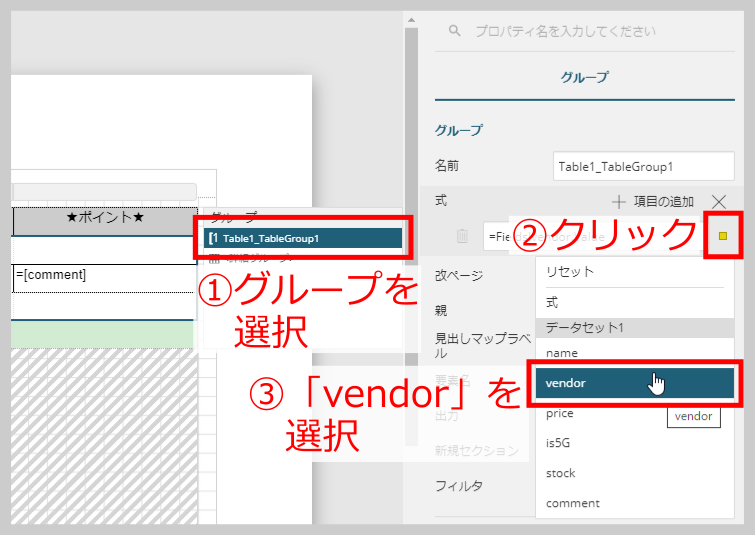Click the search magnifier icon in properties panel
Image resolution: width=755 pixels, height=535 pixels.
(454, 31)
